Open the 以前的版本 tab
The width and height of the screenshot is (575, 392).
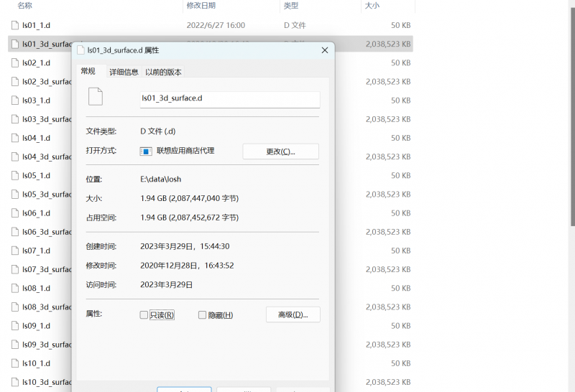[x=163, y=72]
